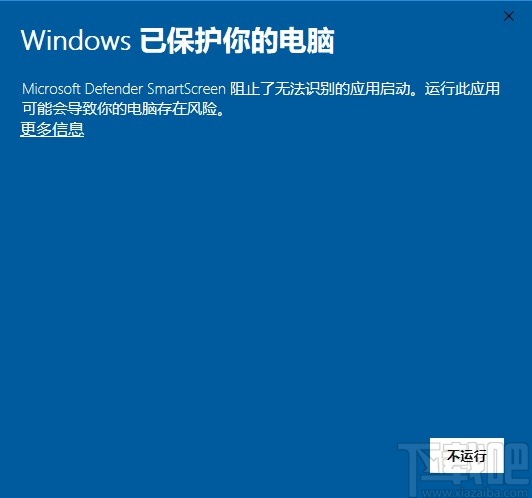
Task: Select 更多信息 to show app details
Action: click(x=52, y=129)
